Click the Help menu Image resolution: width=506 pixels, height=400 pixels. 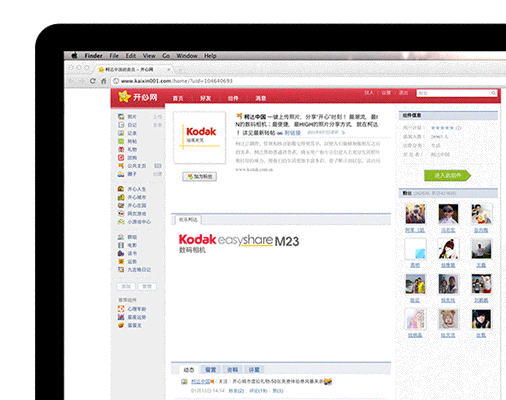pos(210,56)
